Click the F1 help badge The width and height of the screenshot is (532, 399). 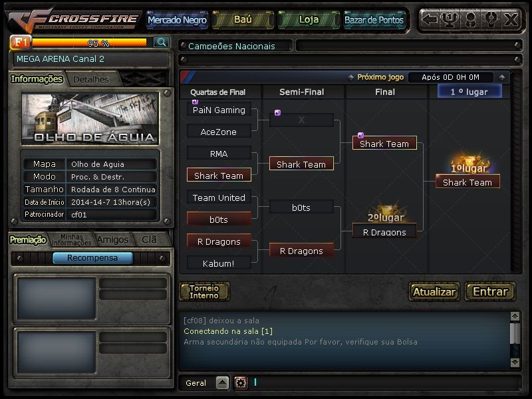(x=21, y=42)
